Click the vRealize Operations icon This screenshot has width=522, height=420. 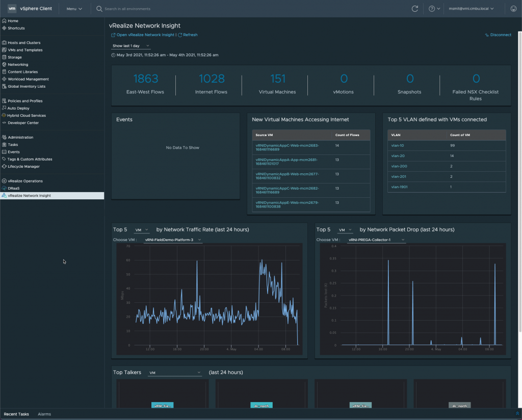4,181
